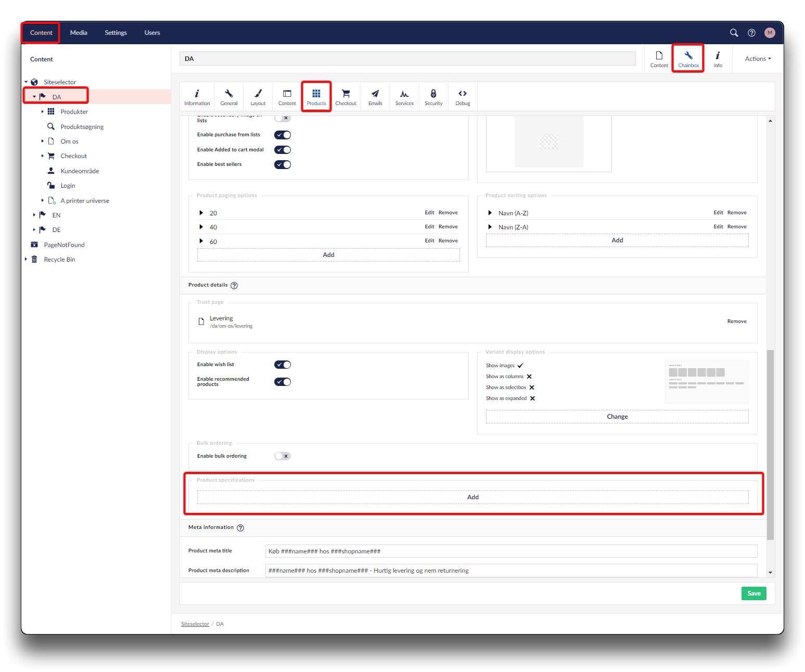Add a product specification
This screenshot has width=805, height=672.
click(x=472, y=497)
